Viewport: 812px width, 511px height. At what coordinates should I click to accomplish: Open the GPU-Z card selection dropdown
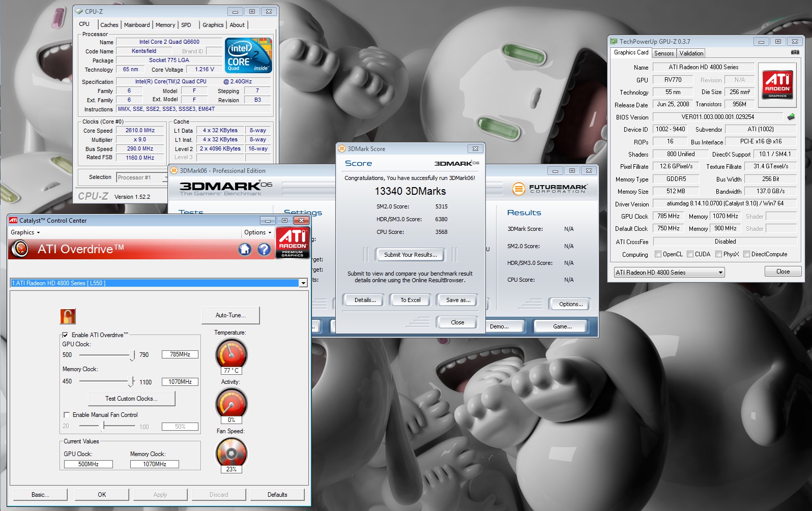click(720, 273)
